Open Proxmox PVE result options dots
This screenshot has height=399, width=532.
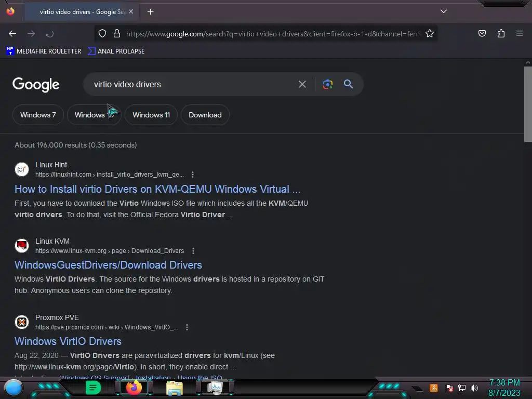pyautogui.click(x=187, y=327)
